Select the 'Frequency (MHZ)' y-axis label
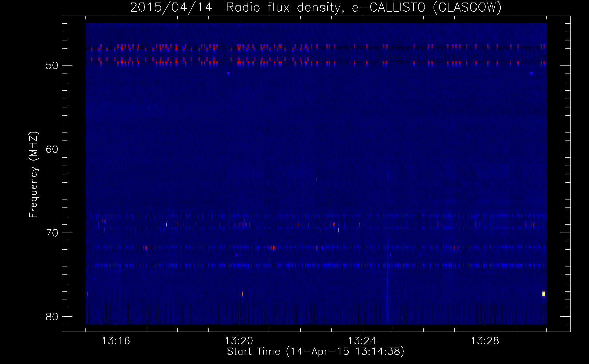The height and width of the screenshot is (364, 589). click(x=33, y=175)
